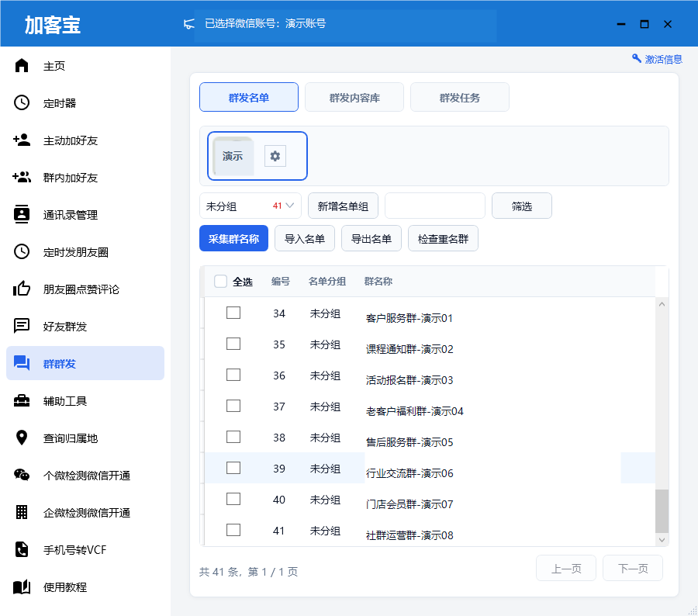Screen dimensions: 698x616
Task: Open 定时器 text label in sidebar
Action: pos(60,103)
